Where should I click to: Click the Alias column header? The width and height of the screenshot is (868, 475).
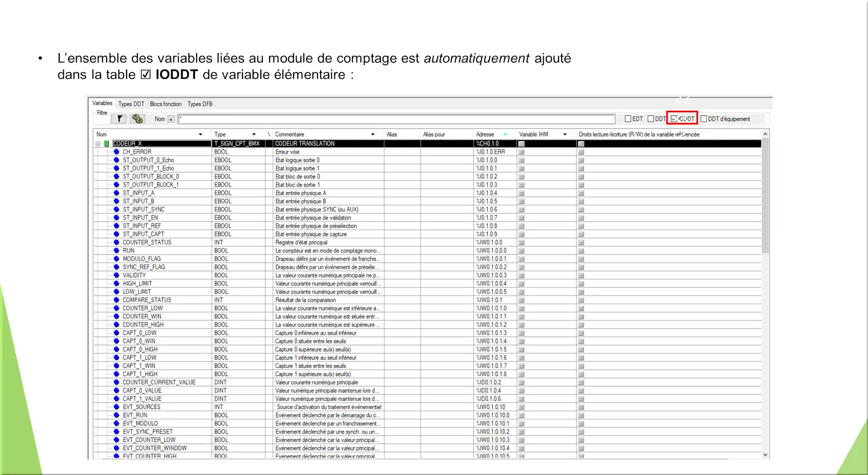pyautogui.click(x=392, y=135)
